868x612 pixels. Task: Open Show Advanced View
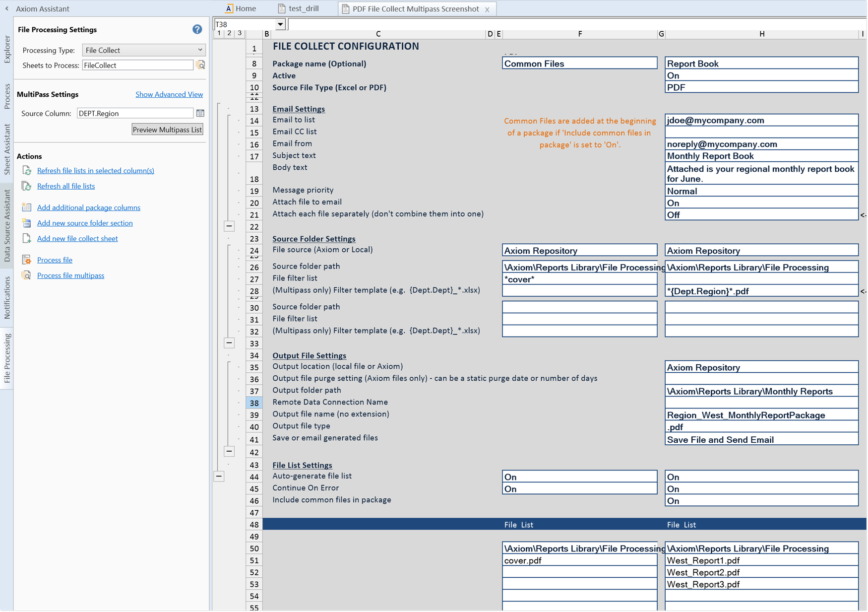(169, 94)
